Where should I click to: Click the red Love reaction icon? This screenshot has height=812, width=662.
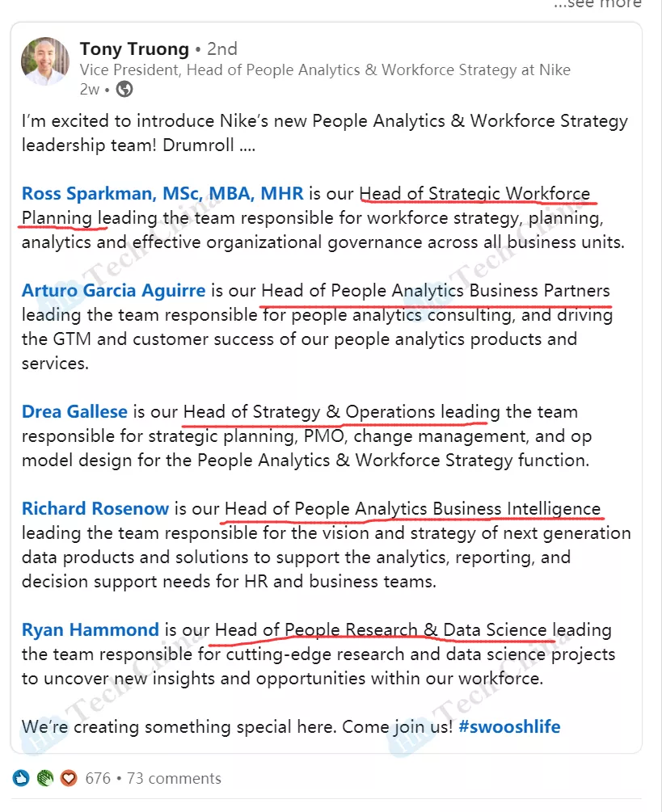coord(69,779)
